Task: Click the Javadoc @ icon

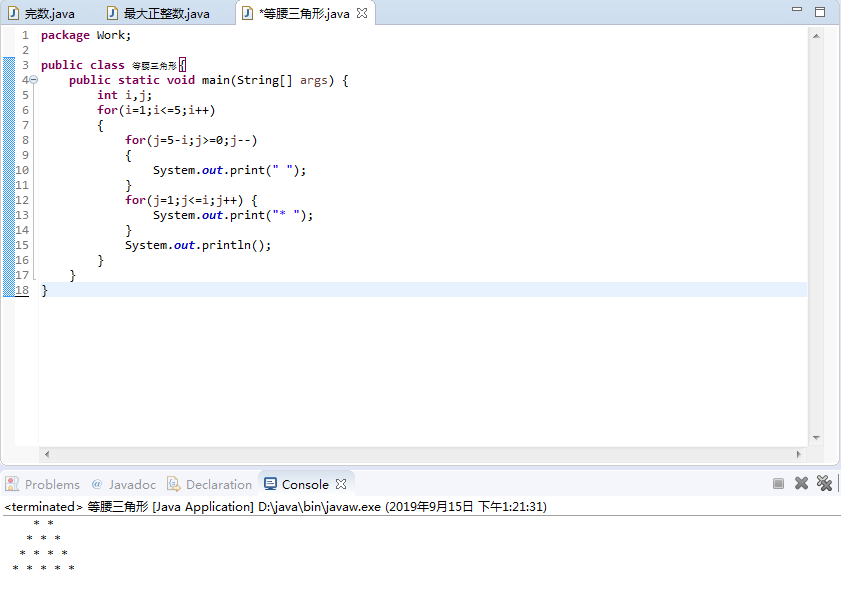Action: [x=97, y=484]
